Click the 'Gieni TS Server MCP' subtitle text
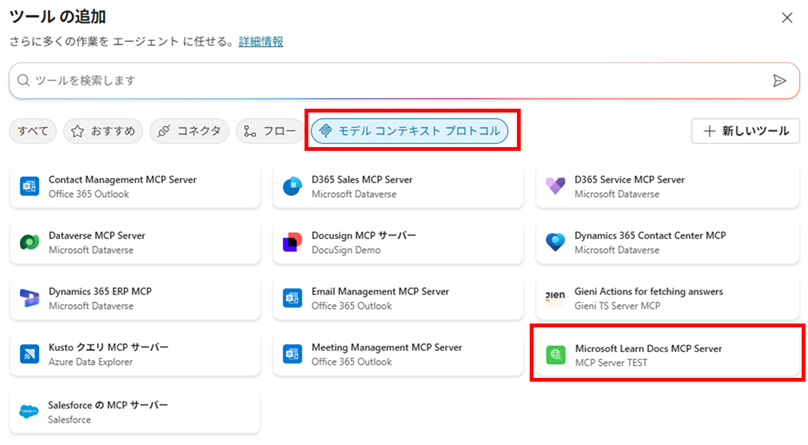 pos(617,306)
